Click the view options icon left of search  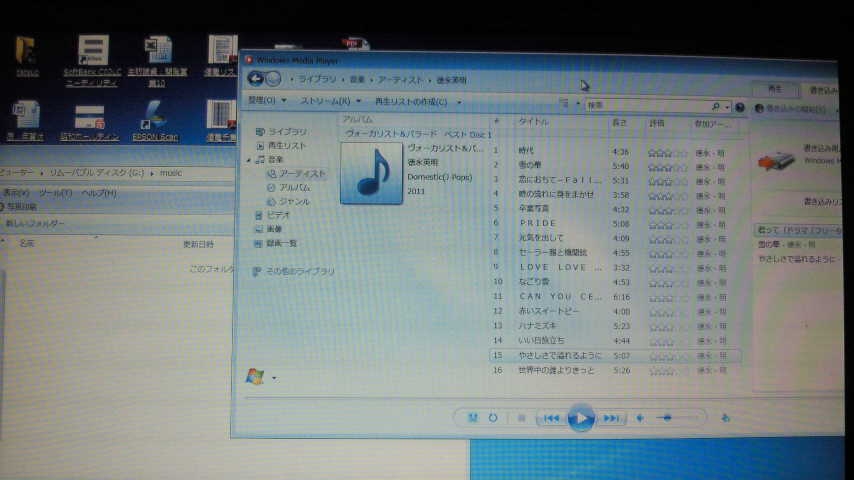[564, 102]
